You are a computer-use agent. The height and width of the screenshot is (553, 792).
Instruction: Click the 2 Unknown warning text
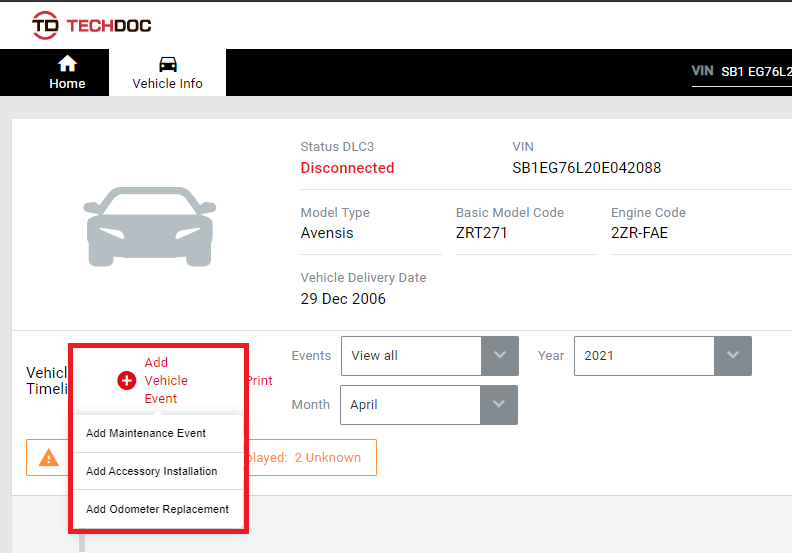328,458
